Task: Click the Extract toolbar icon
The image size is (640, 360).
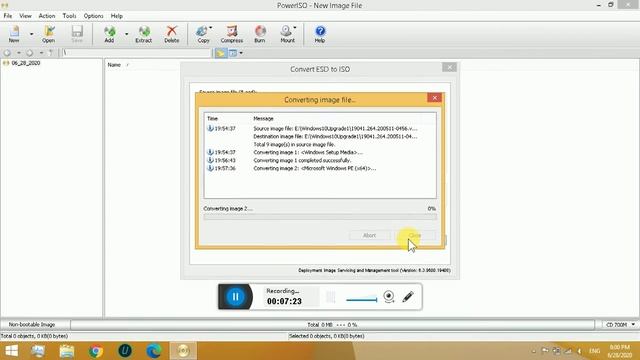Action: click(144, 34)
